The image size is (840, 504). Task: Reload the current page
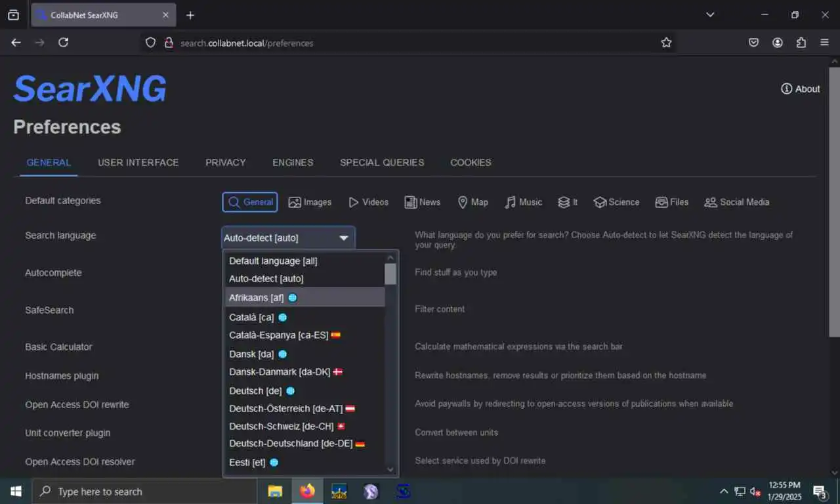pos(63,42)
